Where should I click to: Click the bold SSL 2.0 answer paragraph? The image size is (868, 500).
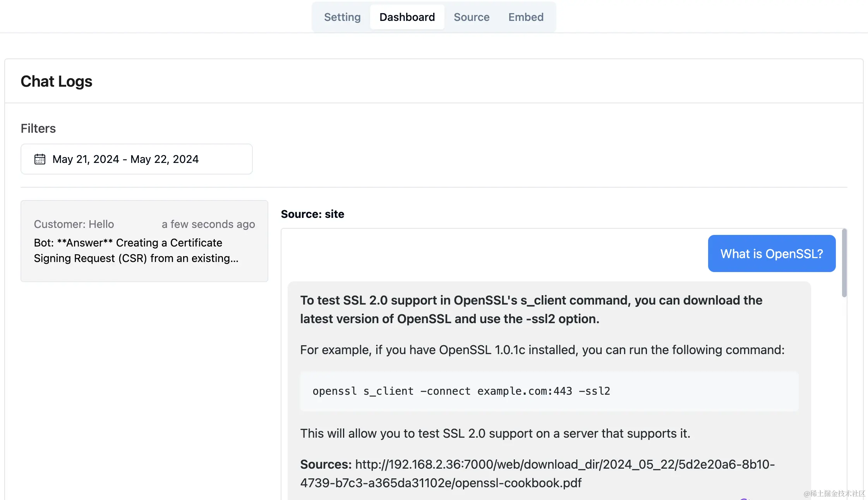pos(531,309)
